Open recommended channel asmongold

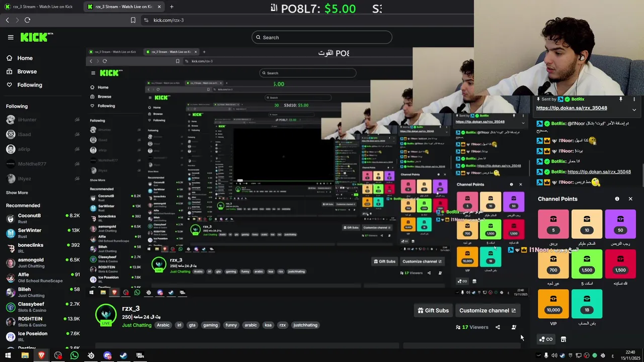click(43, 262)
